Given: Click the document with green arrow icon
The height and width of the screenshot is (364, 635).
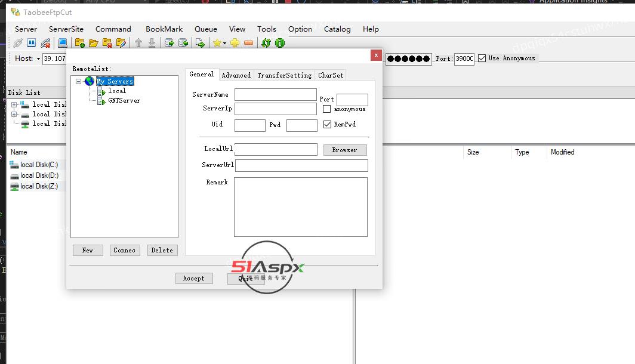Looking at the screenshot, I should coord(200,43).
